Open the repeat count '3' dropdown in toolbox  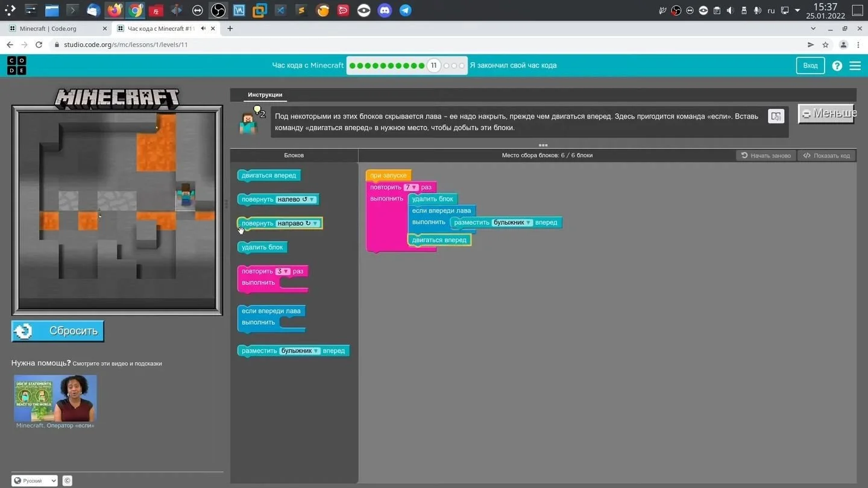coord(283,272)
